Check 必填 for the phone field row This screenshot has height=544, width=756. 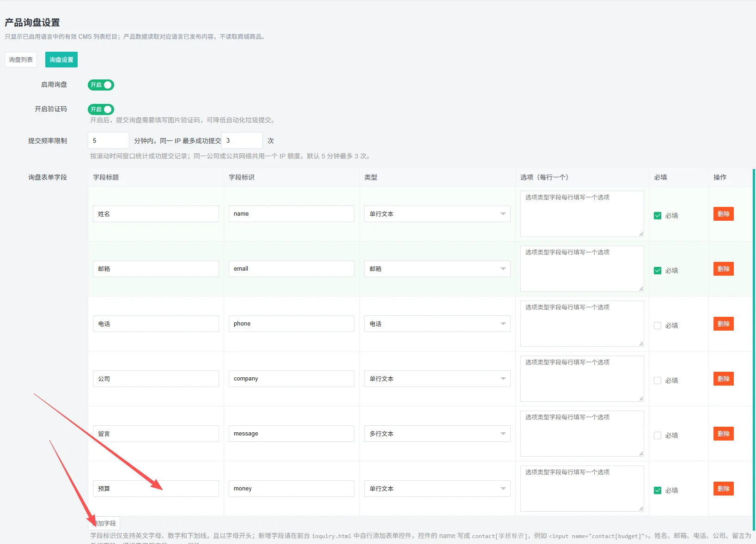pos(658,326)
